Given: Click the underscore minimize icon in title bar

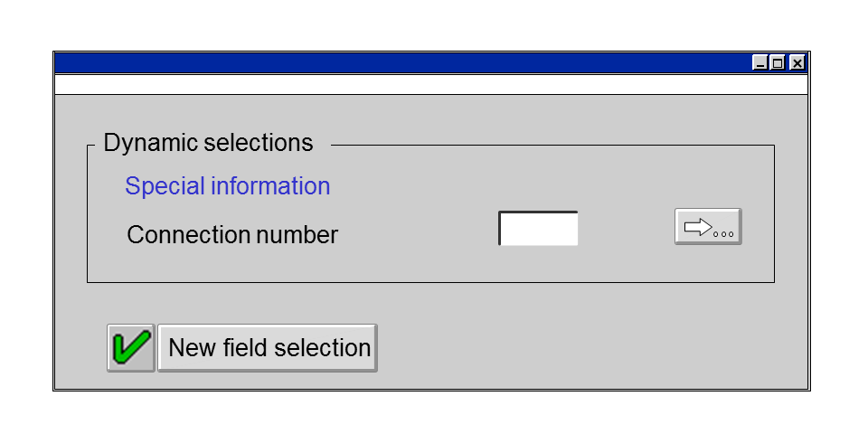Looking at the screenshot, I should [760, 63].
